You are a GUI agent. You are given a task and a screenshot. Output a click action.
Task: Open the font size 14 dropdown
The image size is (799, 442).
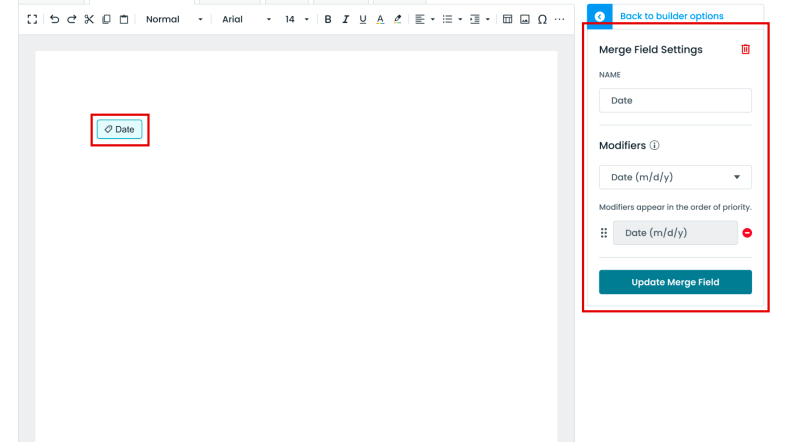pos(297,19)
